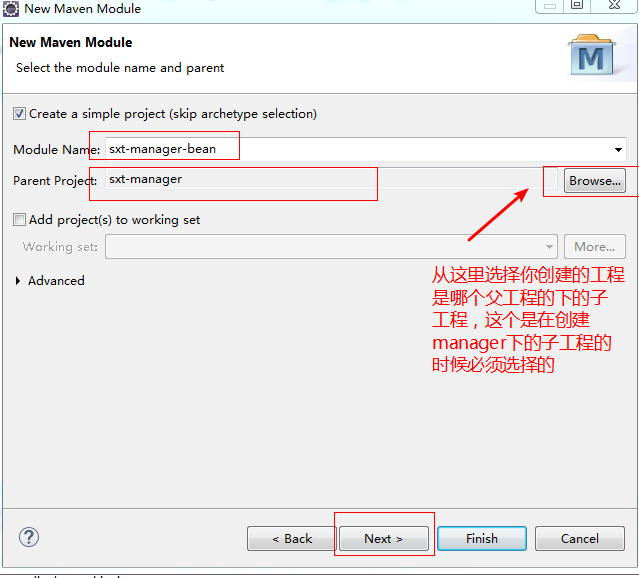Uncheck Create a simple project checkbox

click(x=19, y=114)
